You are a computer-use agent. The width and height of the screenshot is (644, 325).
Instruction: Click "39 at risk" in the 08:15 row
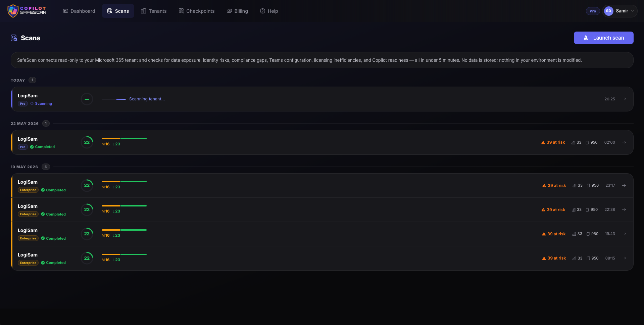tap(557, 258)
